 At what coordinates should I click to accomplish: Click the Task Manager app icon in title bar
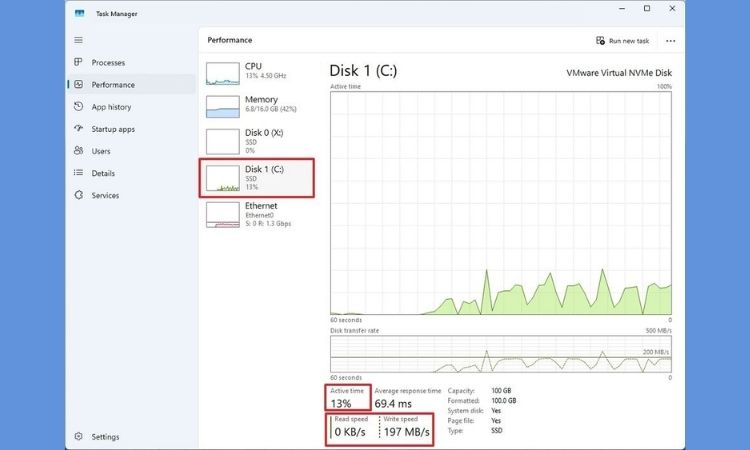pos(79,13)
